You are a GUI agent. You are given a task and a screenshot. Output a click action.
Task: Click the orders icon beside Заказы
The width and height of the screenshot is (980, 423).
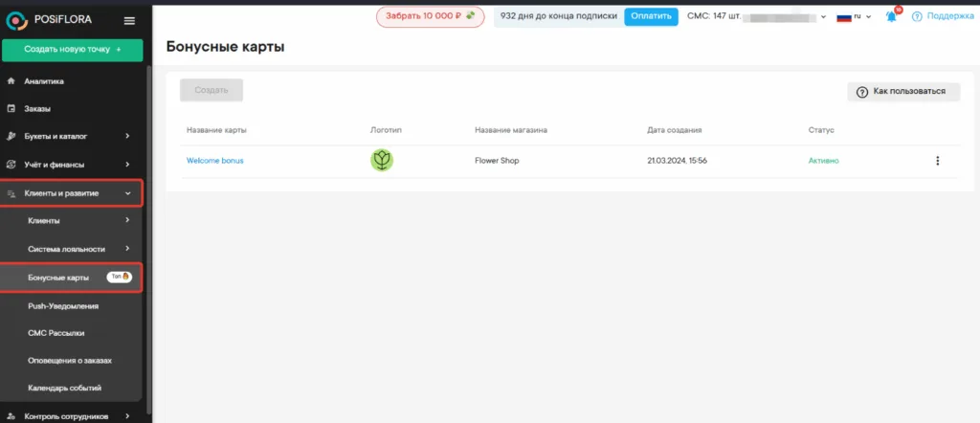pyautogui.click(x=11, y=109)
